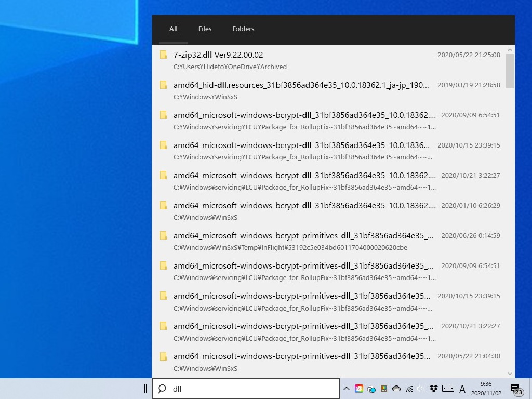Viewport: 532px width, 399px height.
Task: Switch to the Files tab
Action: click(205, 29)
